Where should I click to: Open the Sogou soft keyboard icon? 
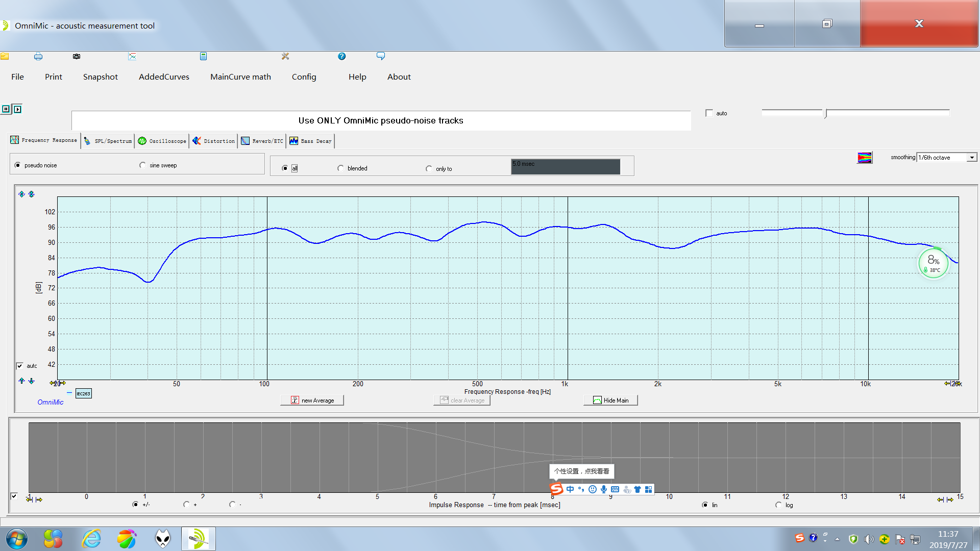615,489
